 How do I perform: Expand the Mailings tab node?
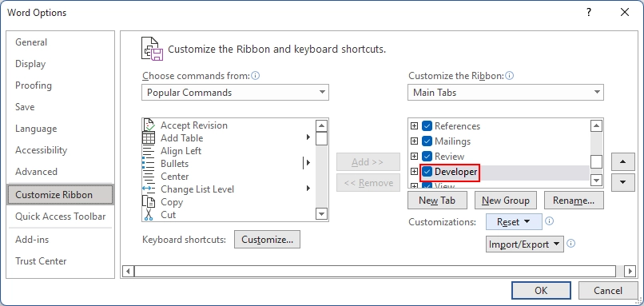click(414, 141)
